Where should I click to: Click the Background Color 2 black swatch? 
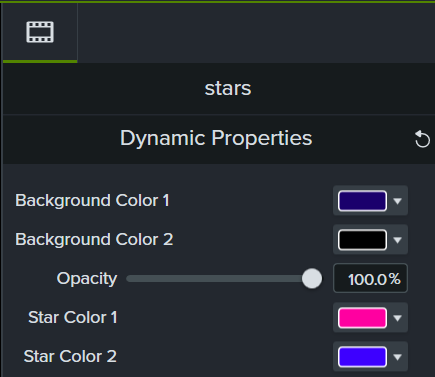point(362,240)
